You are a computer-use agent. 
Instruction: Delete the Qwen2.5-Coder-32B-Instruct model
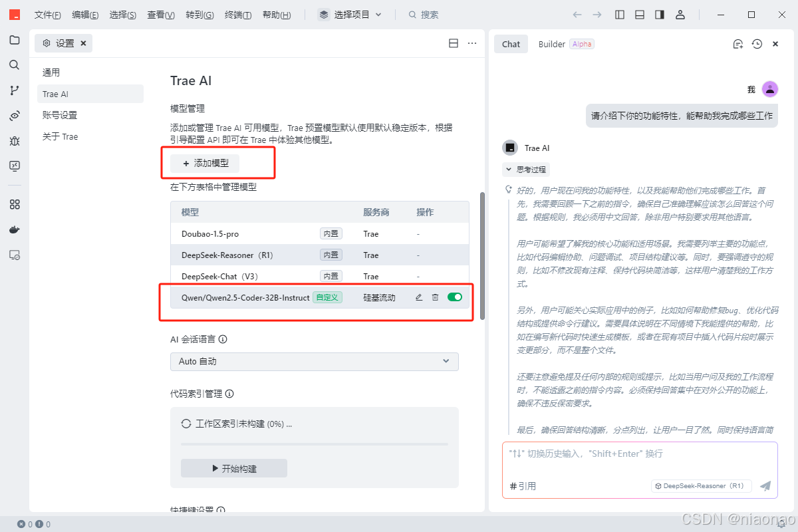click(435, 297)
